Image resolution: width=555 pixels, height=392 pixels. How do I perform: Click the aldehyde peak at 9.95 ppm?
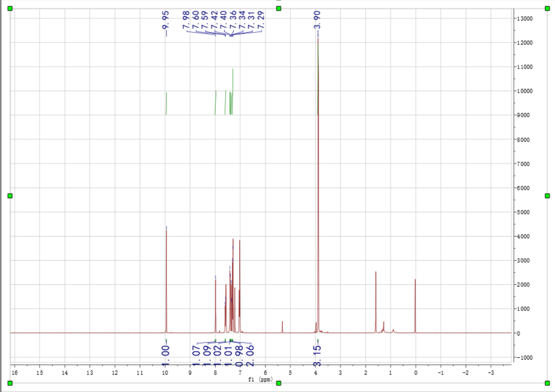point(166,281)
